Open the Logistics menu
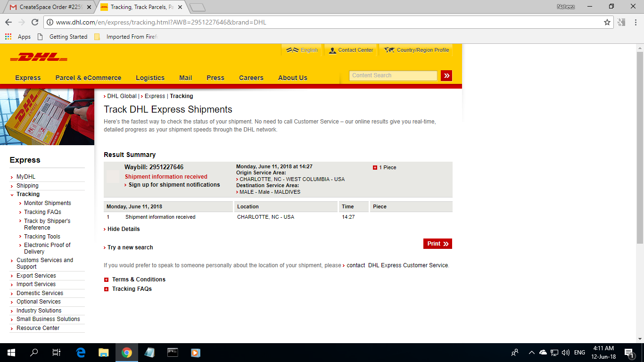 [x=150, y=78]
